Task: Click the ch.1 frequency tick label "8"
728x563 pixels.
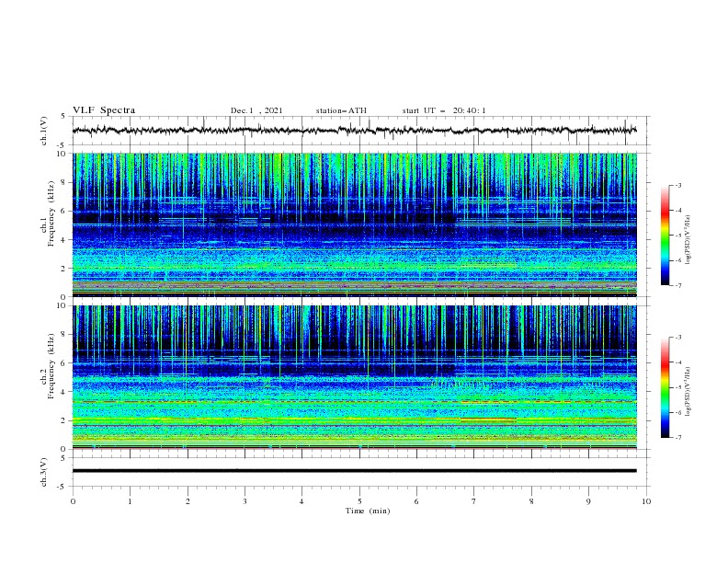Action: (64, 182)
